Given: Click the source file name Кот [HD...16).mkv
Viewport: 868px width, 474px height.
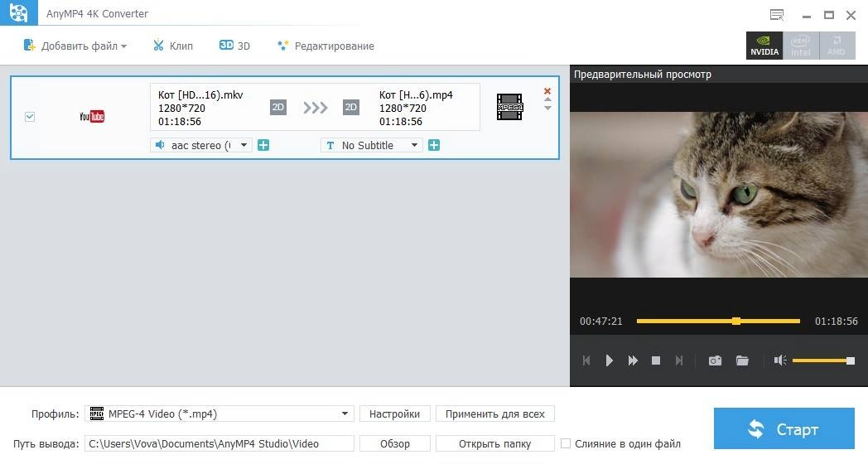Looking at the screenshot, I should click(x=200, y=94).
